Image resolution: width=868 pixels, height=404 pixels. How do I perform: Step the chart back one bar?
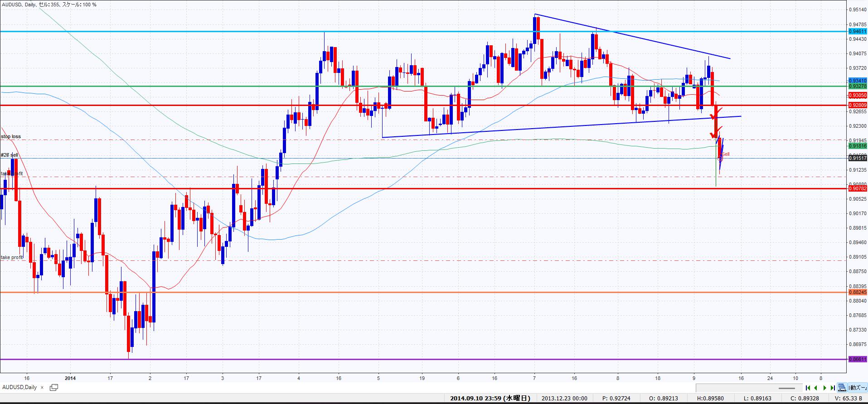click(x=816, y=388)
